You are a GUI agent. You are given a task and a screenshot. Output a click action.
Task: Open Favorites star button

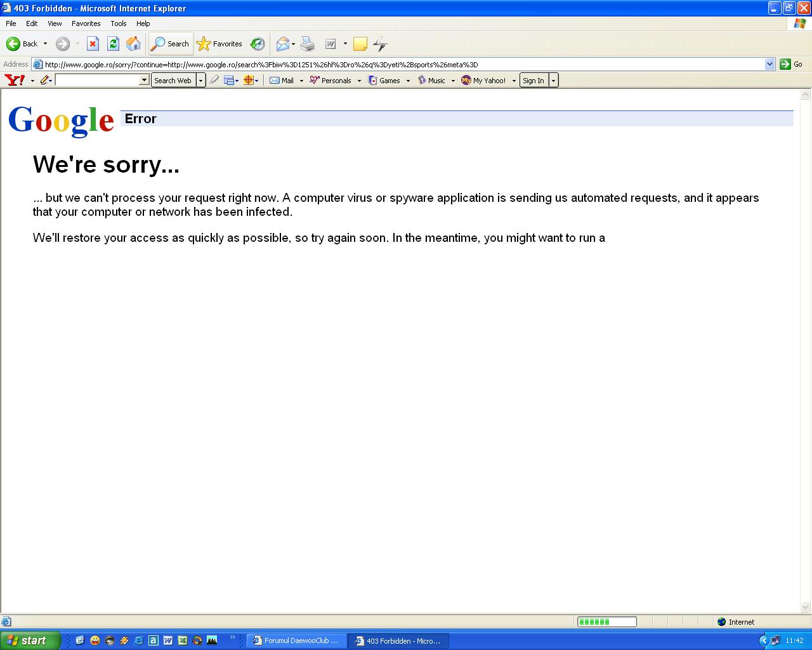[x=219, y=44]
